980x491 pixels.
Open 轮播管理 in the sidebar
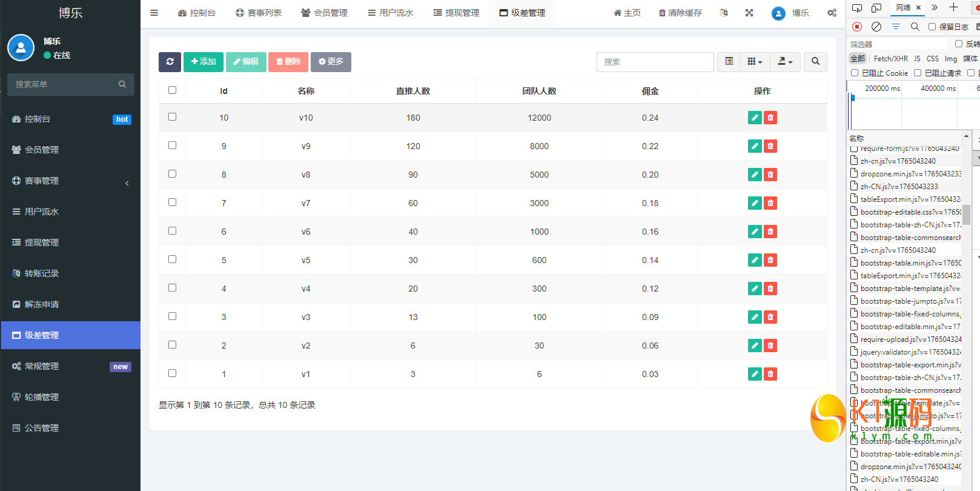tap(70, 397)
